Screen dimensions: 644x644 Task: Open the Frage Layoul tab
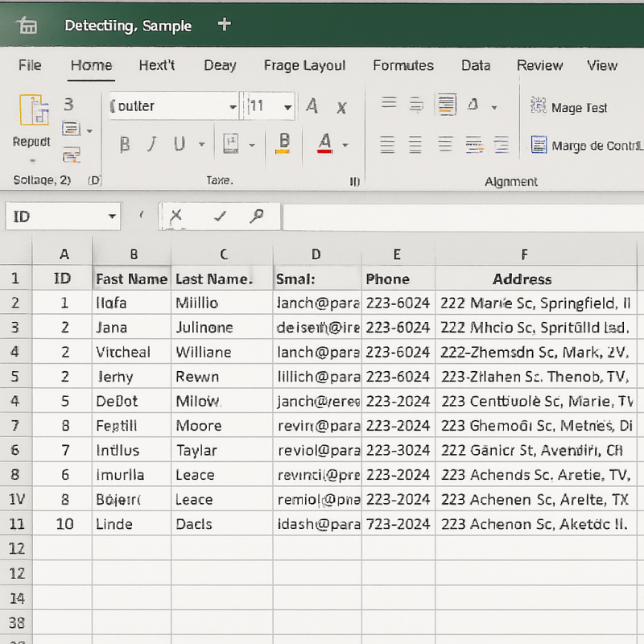tap(304, 66)
